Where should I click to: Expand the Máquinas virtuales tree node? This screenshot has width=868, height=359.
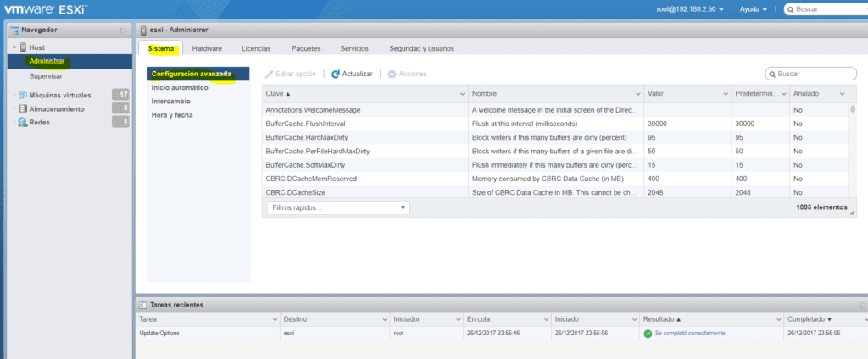15,95
